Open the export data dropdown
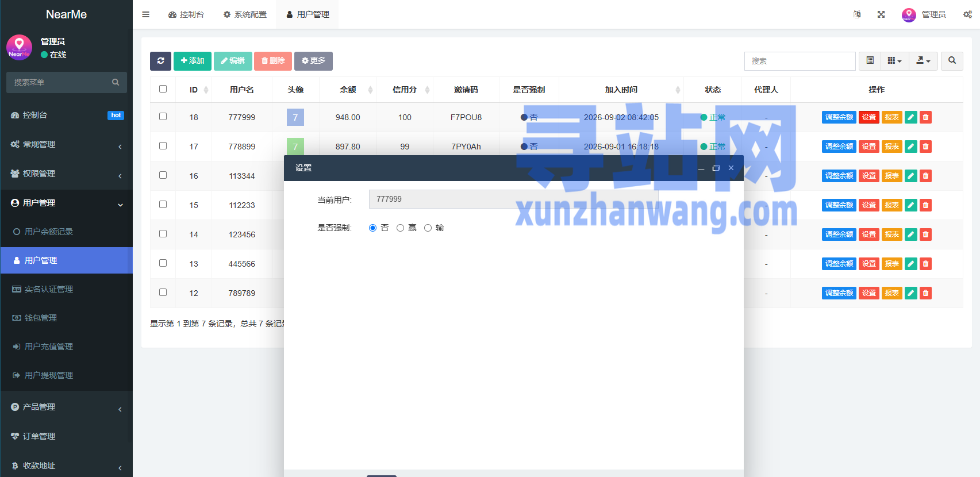980x477 pixels. click(x=923, y=61)
